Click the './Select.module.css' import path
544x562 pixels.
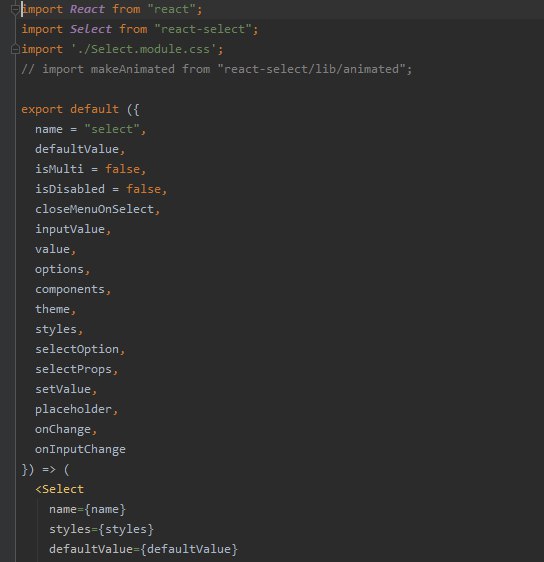click(143, 49)
